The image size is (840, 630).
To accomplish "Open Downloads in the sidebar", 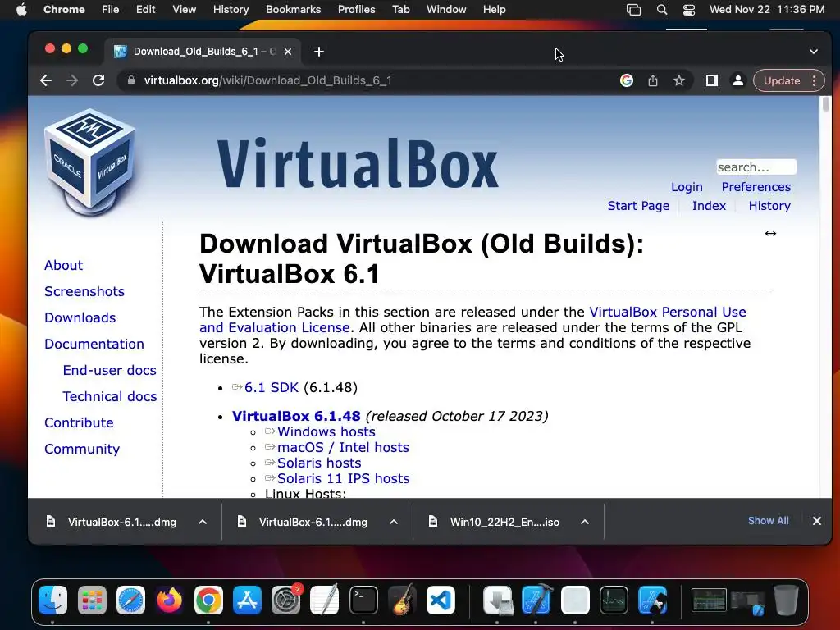I will point(80,317).
